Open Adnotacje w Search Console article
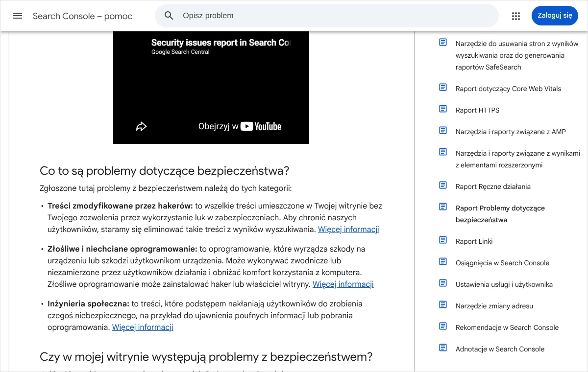The height and width of the screenshot is (372, 588). pos(500,349)
